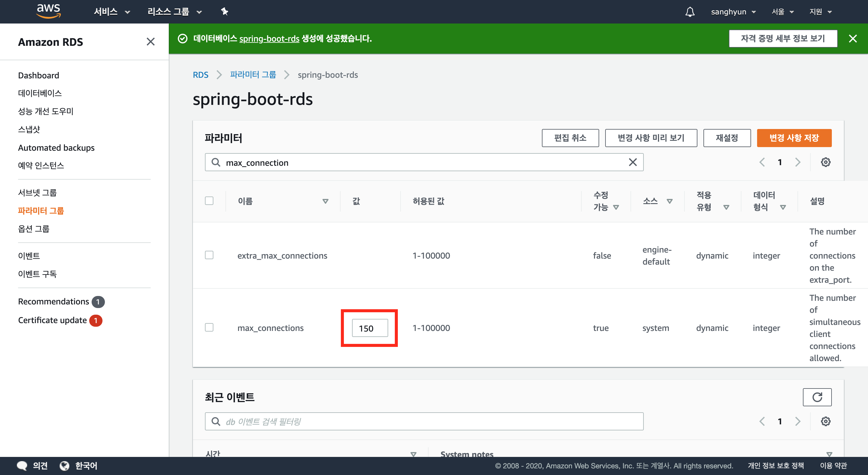
Task: Open the 서울 region dropdown
Action: tap(782, 12)
